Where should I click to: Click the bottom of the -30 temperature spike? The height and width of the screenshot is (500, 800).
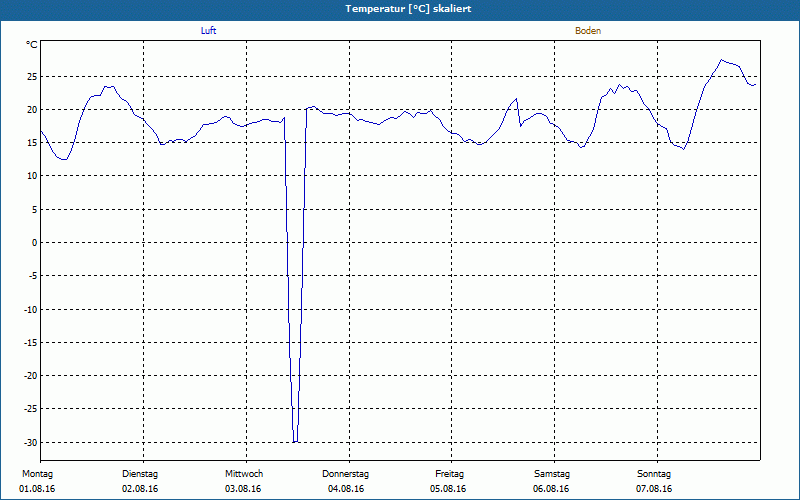295,441
